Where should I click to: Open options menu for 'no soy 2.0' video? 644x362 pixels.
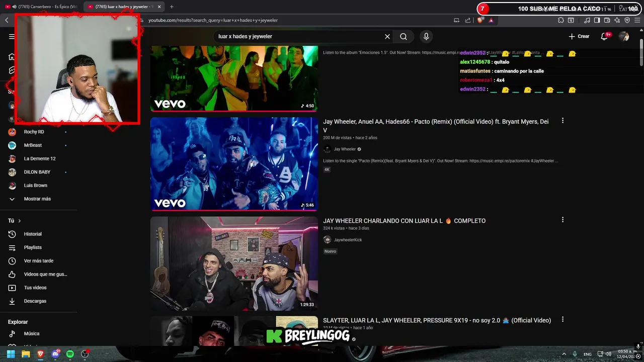pyautogui.click(x=562, y=319)
